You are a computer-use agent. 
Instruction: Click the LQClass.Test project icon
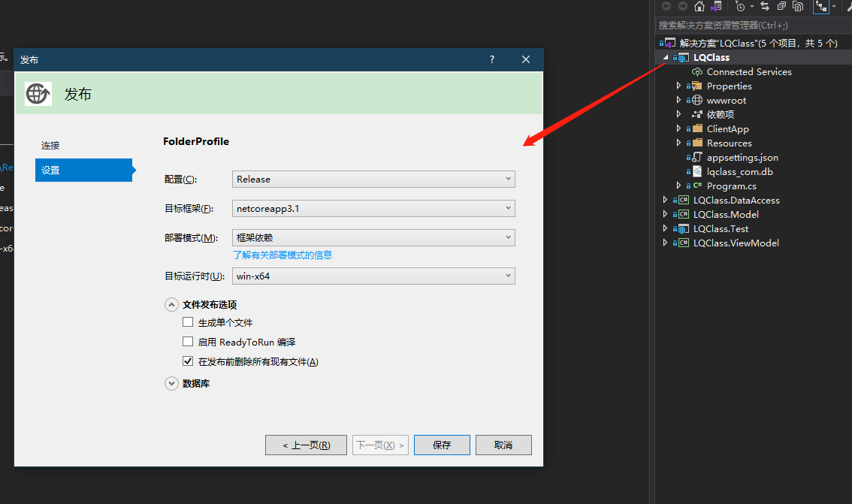(684, 228)
